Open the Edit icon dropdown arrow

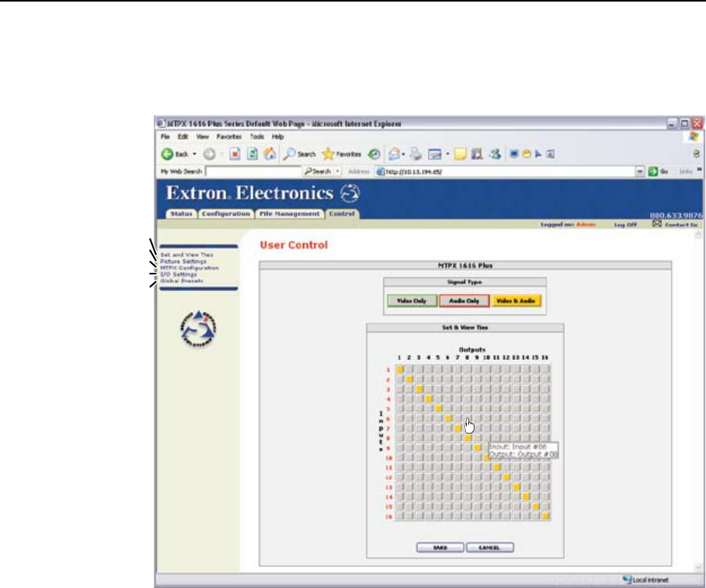click(448, 154)
